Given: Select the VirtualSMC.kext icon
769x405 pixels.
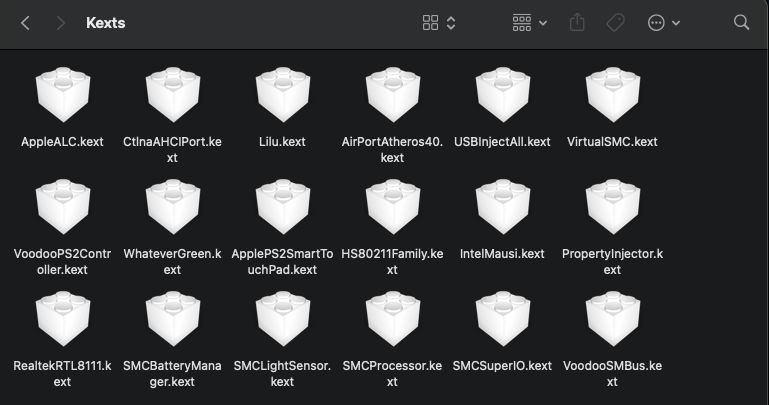Looking at the screenshot, I should (x=612, y=95).
